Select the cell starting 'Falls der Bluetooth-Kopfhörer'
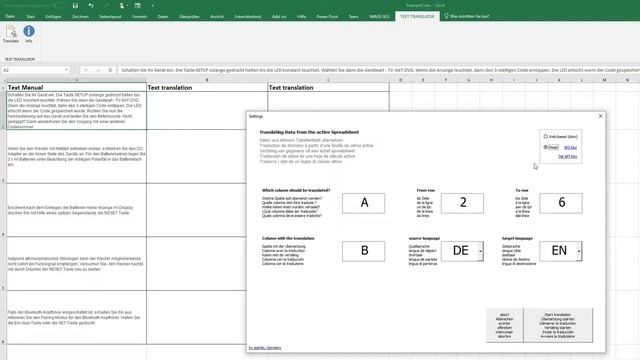The image size is (640, 360). tap(76, 318)
